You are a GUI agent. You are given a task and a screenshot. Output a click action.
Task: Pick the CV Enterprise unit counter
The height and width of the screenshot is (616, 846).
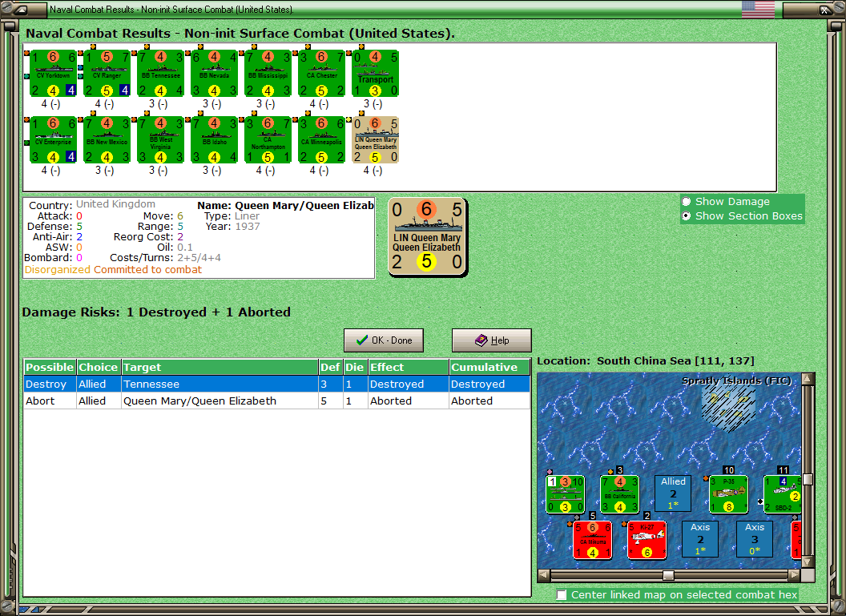53,139
